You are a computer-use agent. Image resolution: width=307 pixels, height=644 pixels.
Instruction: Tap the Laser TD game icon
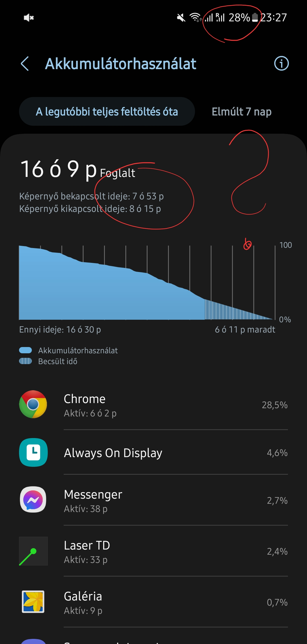coord(33,551)
